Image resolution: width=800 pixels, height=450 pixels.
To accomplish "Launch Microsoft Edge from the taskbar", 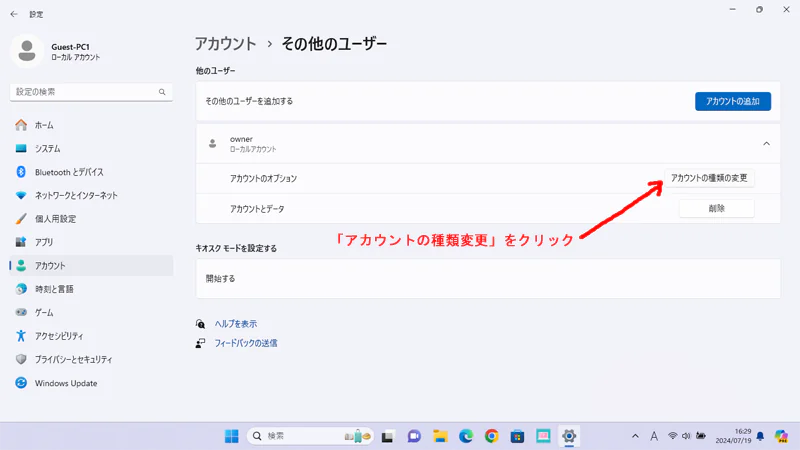I will tap(466, 436).
